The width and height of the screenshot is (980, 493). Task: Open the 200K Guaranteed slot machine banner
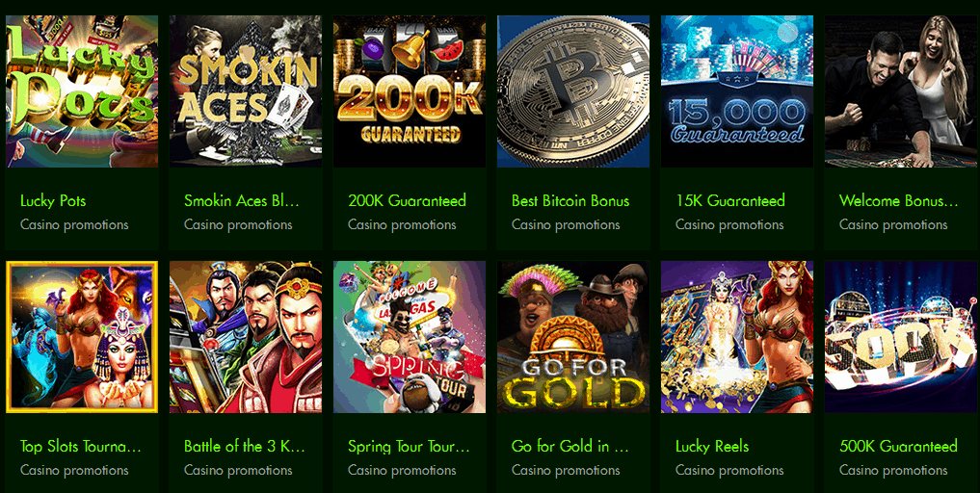tap(410, 91)
